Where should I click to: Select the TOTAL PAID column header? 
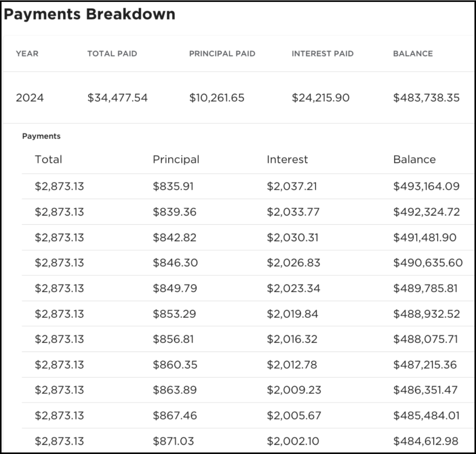coord(112,53)
